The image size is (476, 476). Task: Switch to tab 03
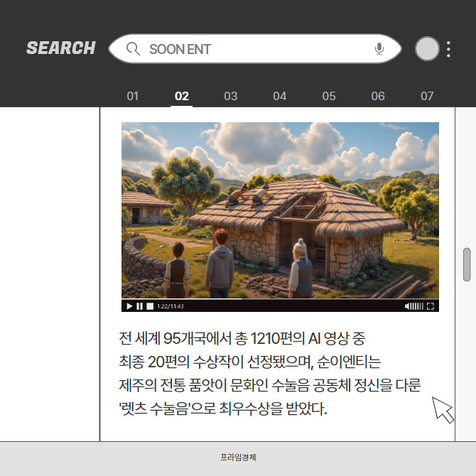coord(231,96)
